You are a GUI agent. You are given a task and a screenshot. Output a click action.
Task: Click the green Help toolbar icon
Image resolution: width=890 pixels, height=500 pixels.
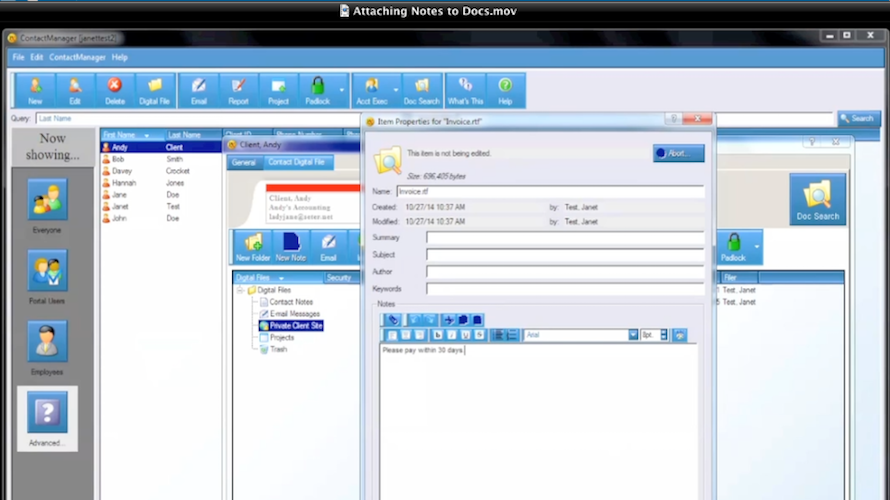point(505,90)
